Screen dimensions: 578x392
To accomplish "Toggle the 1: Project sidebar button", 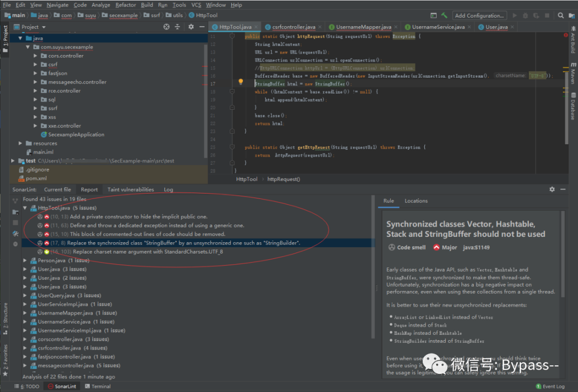I will (x=5, y=39).
